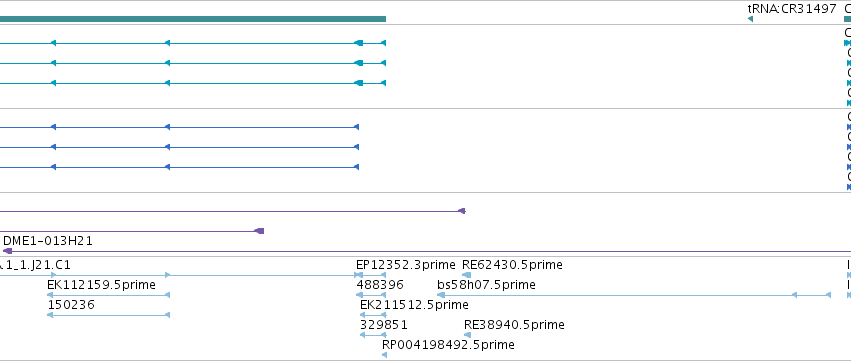Screen dimensions: 851x361
Task: Click the 329851 feature label
Action: pos(384,325)
